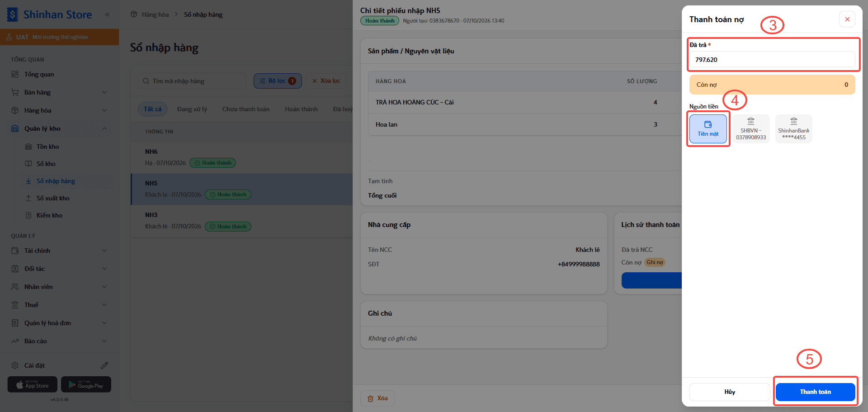868x412 pixels.
Task: Switch to the Hoàn thành tab
Action: click(301, 109)
